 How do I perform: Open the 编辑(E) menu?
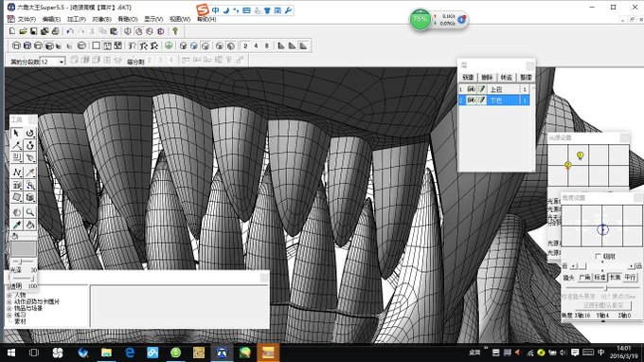[51, 19]
